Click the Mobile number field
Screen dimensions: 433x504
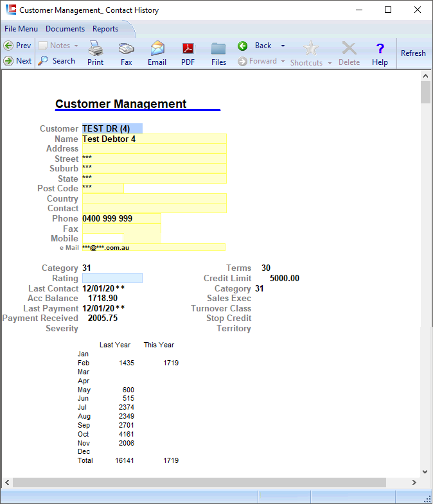pyautogui.click(x=103, y=238)
